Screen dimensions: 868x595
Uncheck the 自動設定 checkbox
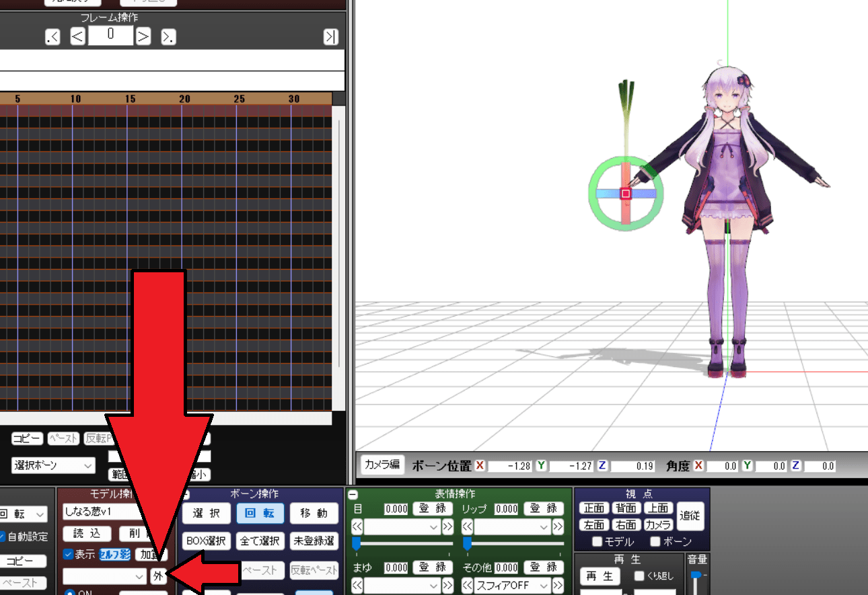[2, 537]
